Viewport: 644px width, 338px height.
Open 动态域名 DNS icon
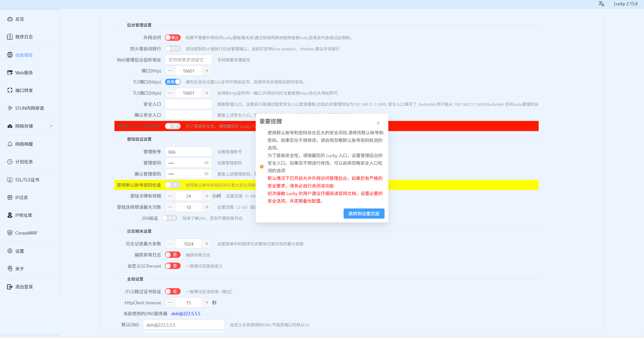pos(10,55)
